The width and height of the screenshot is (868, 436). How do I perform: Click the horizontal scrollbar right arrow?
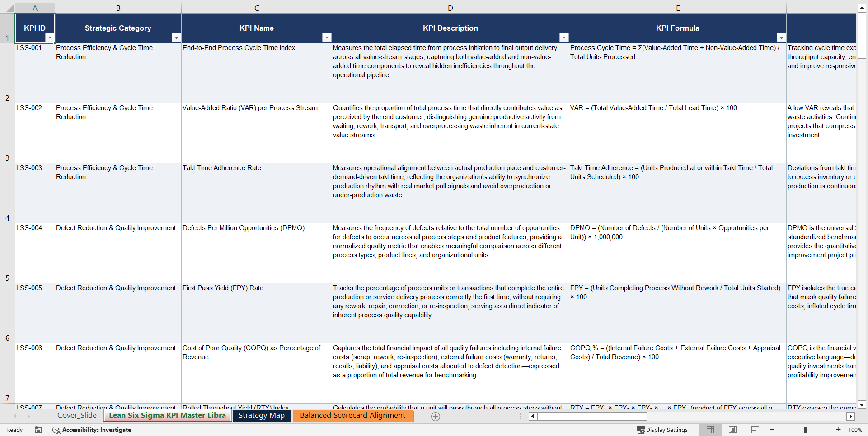point(851,417)
